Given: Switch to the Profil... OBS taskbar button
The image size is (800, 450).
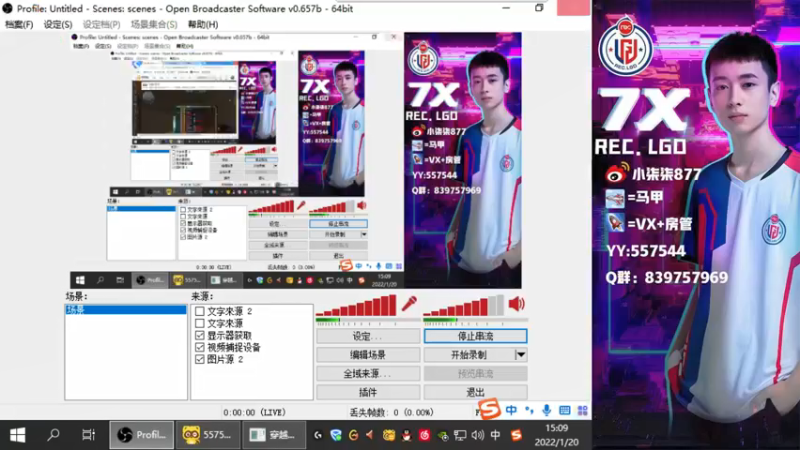Looking at the screenshot, I should [x=141, y=435].
